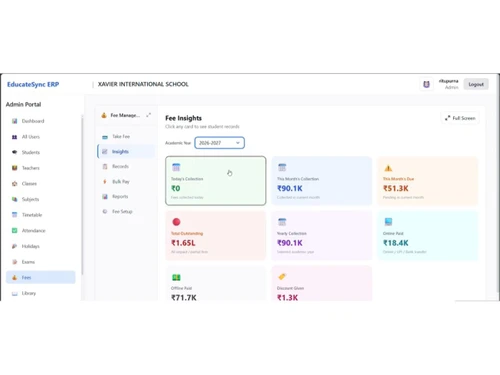500x375 pixels.
Task: Open This Month's Collection ₹90.1K card
Action: tap(322, 181)
